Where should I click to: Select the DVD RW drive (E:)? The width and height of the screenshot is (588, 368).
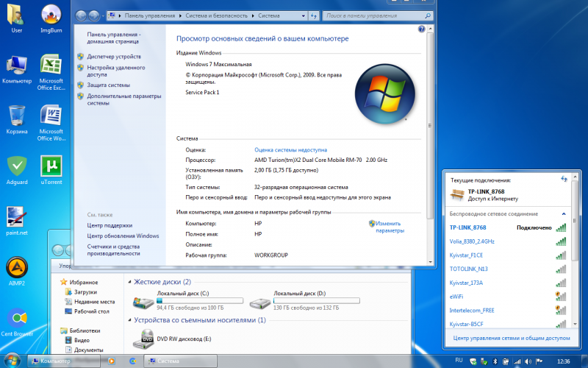pos(172,339)
